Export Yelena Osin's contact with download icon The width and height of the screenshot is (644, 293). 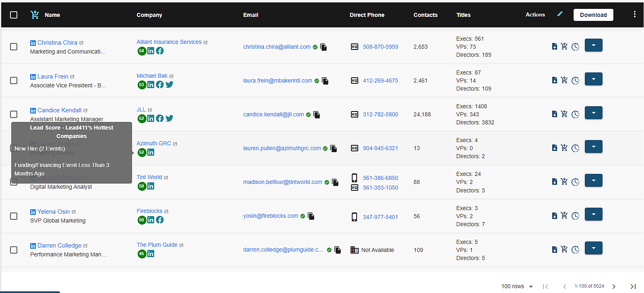[x=555, y=216]
